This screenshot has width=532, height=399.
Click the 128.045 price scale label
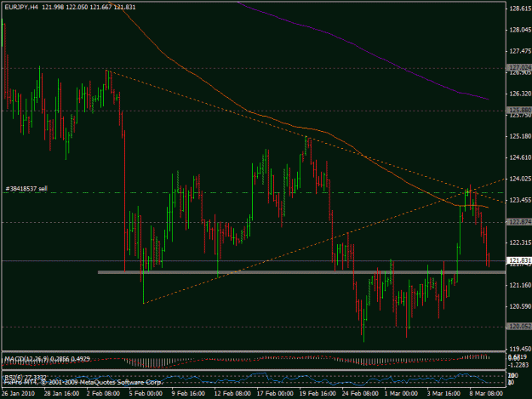pyautogui.click(x=520, y=30)
